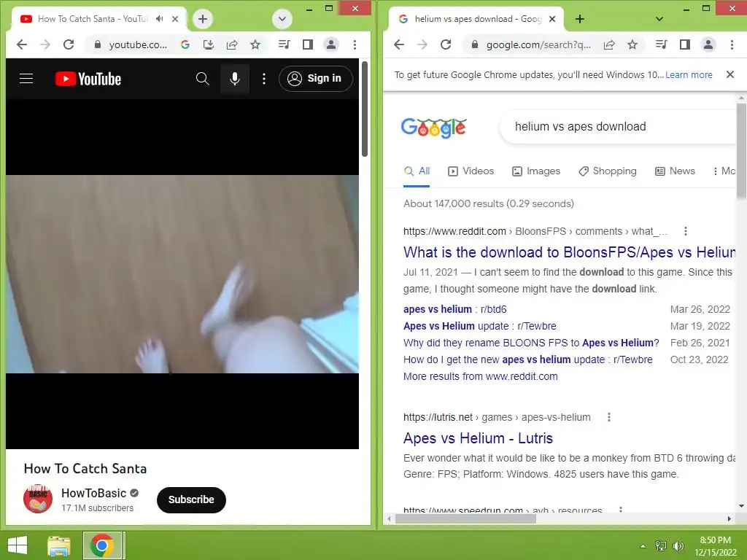Click the YouTube video player
The width and height of the screenshot is (747, 560).
pos(182,274)
